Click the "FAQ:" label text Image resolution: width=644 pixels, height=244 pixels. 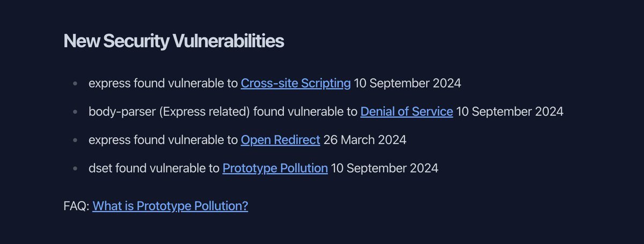[76, 206]
